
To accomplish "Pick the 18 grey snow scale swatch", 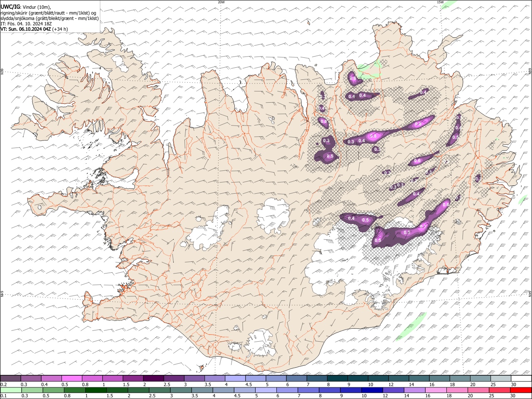I will point(460,379).
